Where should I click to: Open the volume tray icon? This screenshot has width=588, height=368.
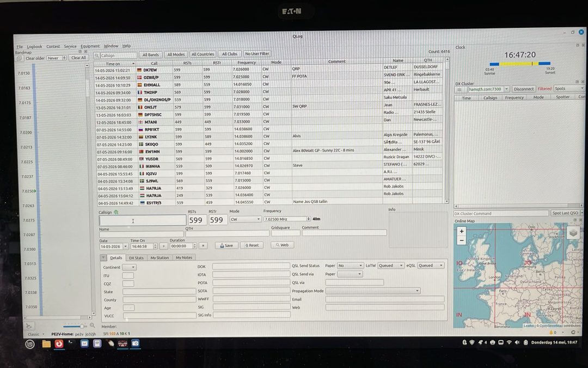(517, 342)
